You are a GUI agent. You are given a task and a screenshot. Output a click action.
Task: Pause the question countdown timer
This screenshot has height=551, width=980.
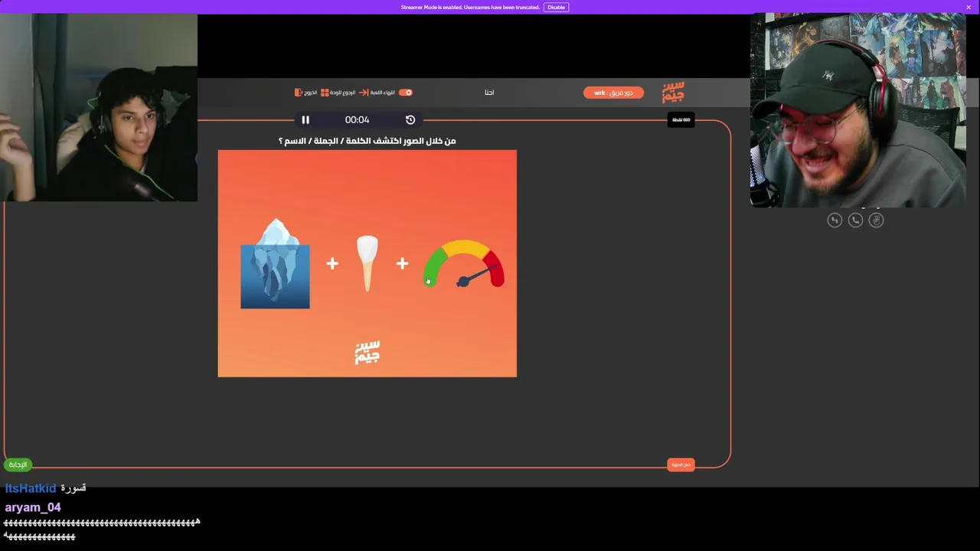pyautogui.click(x=305, y=120)
